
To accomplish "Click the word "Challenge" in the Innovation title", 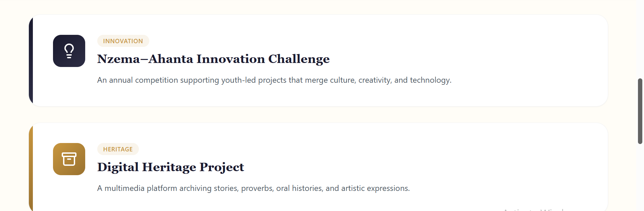I will (x=299, y=59).
